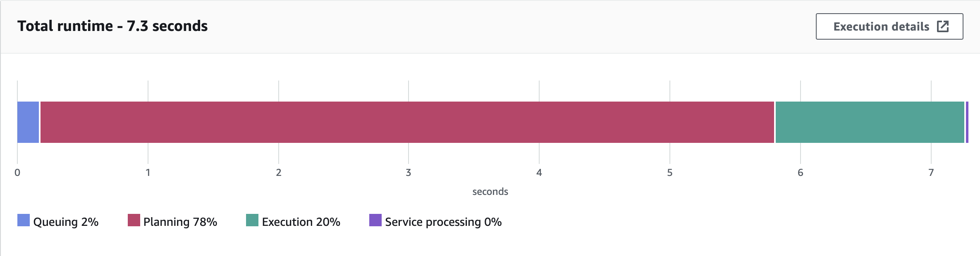Click the blue Queuing bar segment
This screenshot has height=256, width=980.
coord(28,122)
